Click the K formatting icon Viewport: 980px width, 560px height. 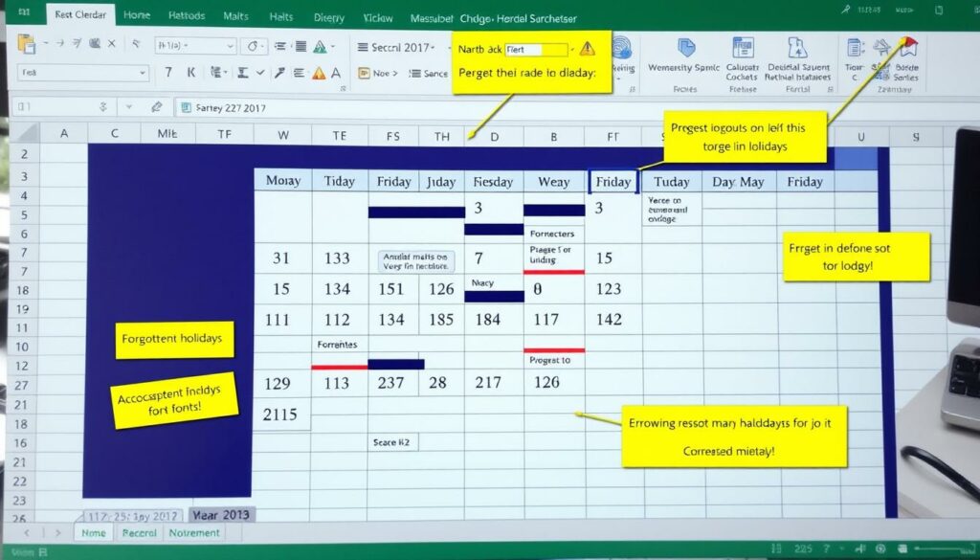coord(191,73)
